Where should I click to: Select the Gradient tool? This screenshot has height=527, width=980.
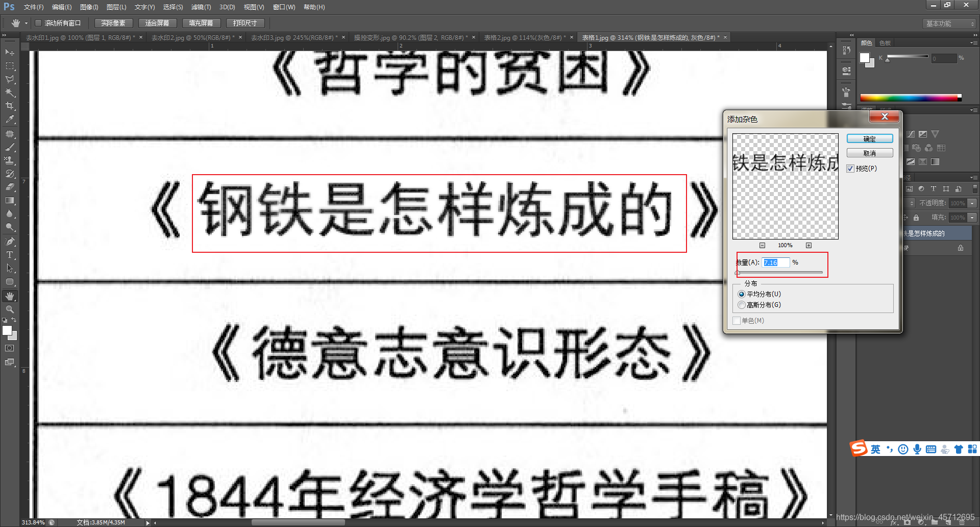click(9, 200)
